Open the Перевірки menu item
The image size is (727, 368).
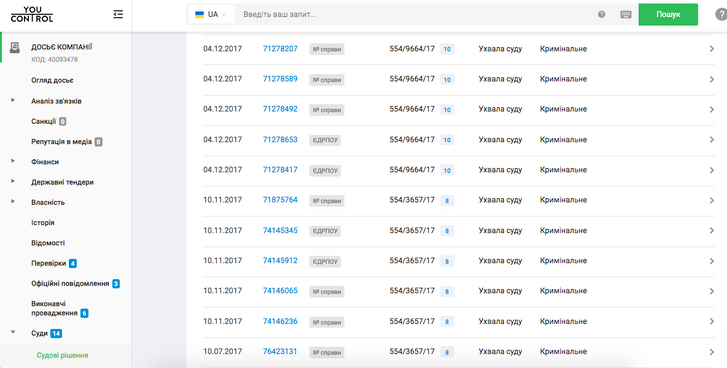coord(48,263)
